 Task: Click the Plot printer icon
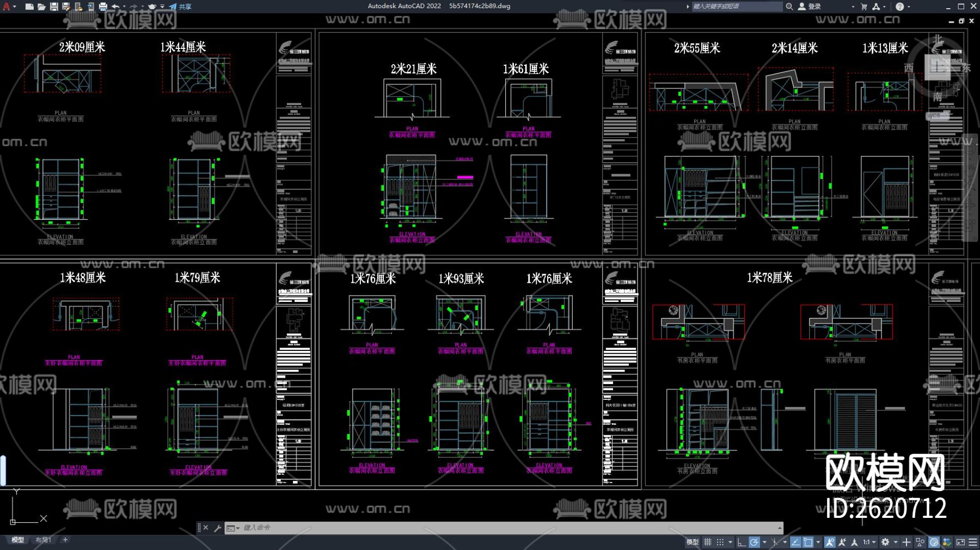[103, 7]
